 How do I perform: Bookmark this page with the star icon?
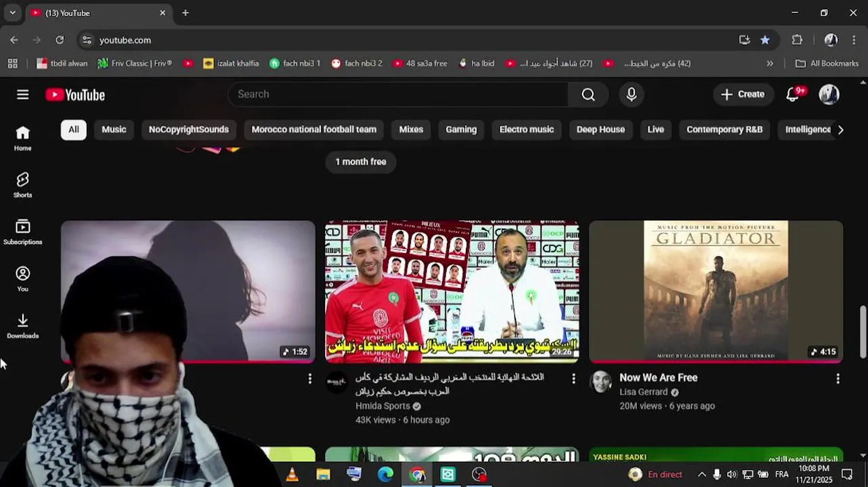coord(765,40)
